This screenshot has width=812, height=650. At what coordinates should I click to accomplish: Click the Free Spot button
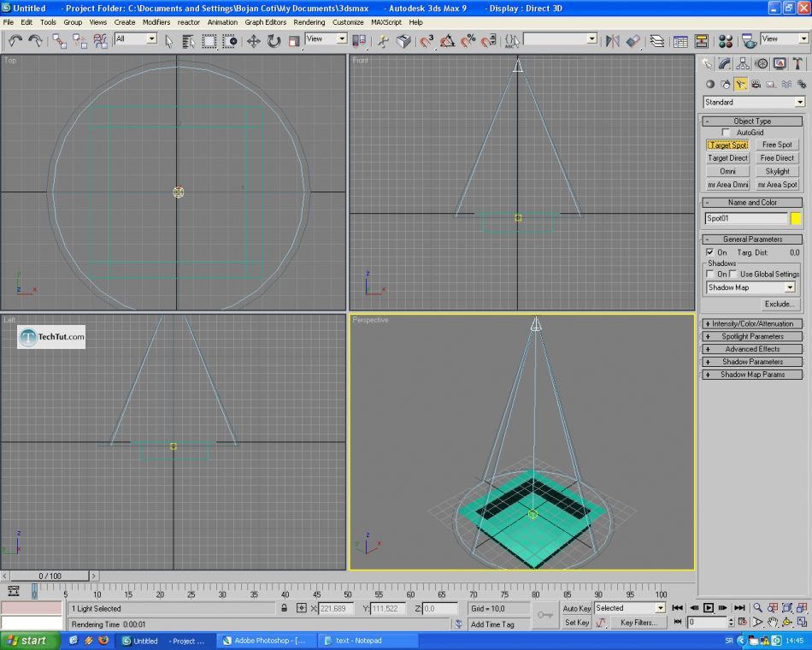777,145
